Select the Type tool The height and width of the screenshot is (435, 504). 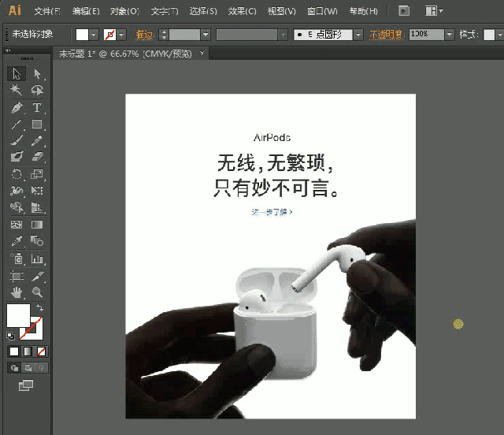pos(37,107)
